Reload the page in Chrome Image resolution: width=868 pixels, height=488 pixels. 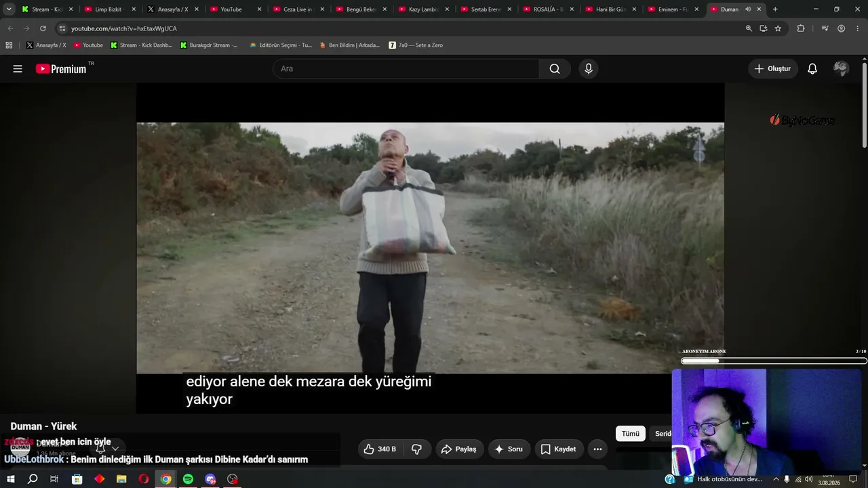click(43, 28)
